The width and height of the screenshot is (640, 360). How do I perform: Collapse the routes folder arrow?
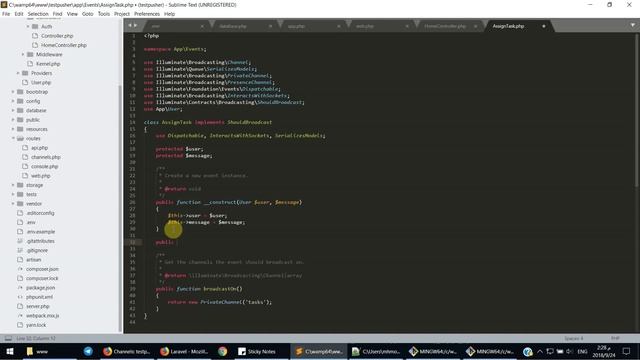tap(13, 138)
